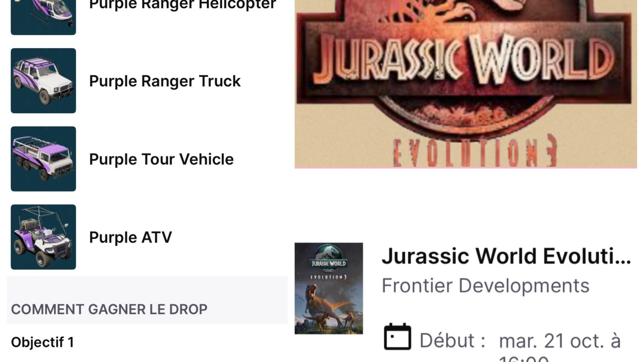The image size is (644, 362).
Task: Select the Purple Ranger Truck image
Action: tap(43, 80)
